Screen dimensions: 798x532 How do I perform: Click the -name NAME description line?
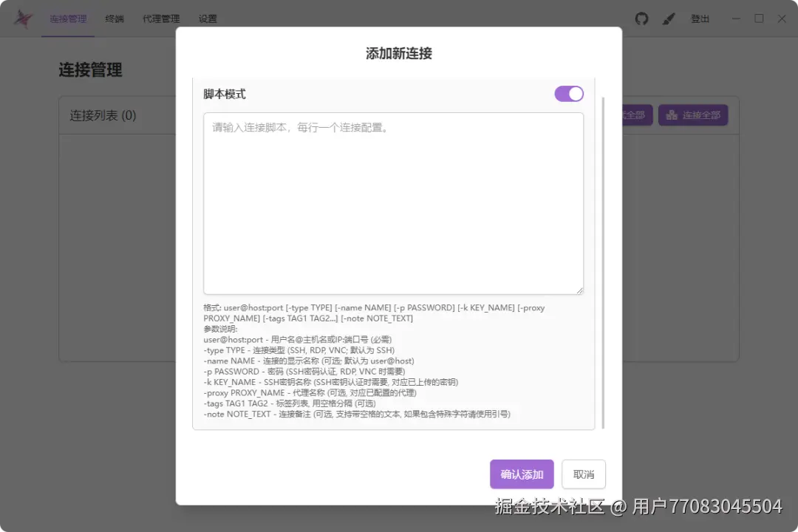[309, 361]
